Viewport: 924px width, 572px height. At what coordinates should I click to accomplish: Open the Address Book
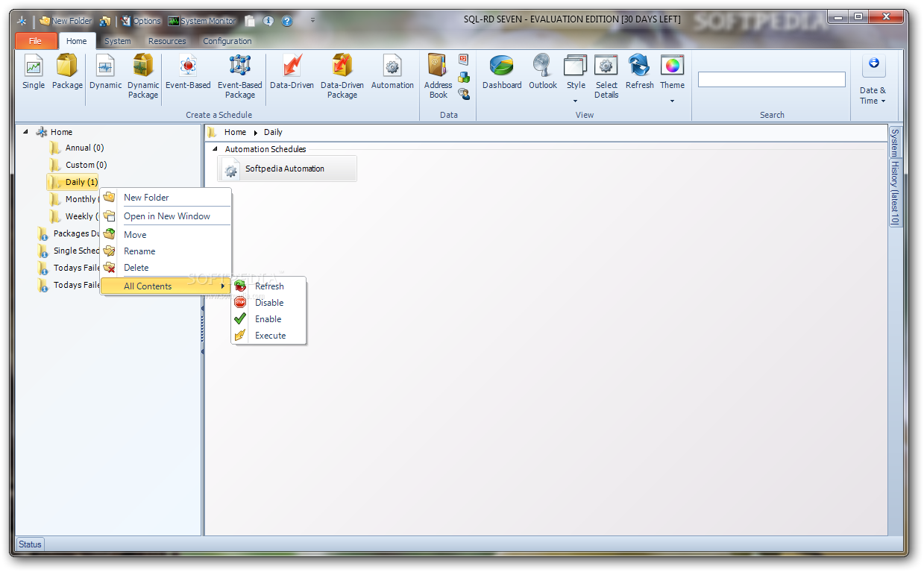click(x=439, y=77)
